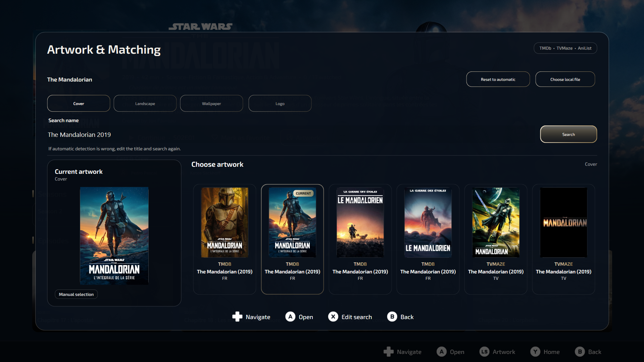Screen dimensions: 644x362
Task: Click The Mandalorian show title below the heading
Action: click(69, 80)
